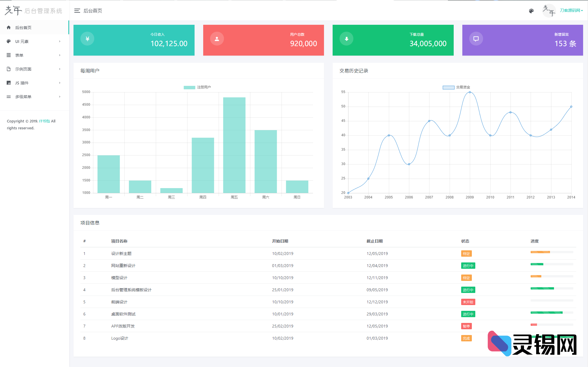588x367 pixels.
Task: Click the hamburger sidebar toggle icon
Action: [x=77, y=11]
